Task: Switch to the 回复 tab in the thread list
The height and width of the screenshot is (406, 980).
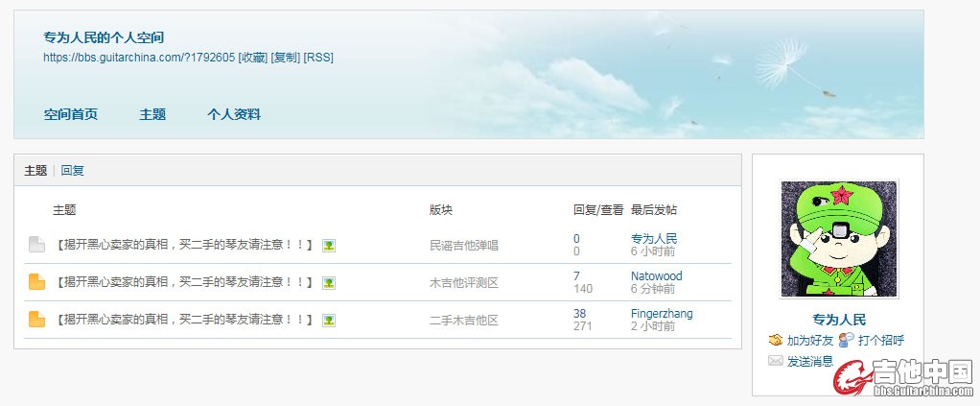Action: click(72, 171)
